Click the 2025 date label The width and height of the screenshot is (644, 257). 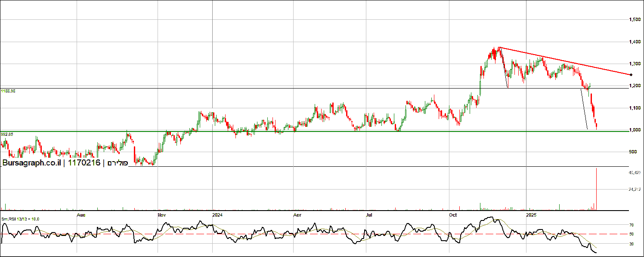tap(531, 214)
